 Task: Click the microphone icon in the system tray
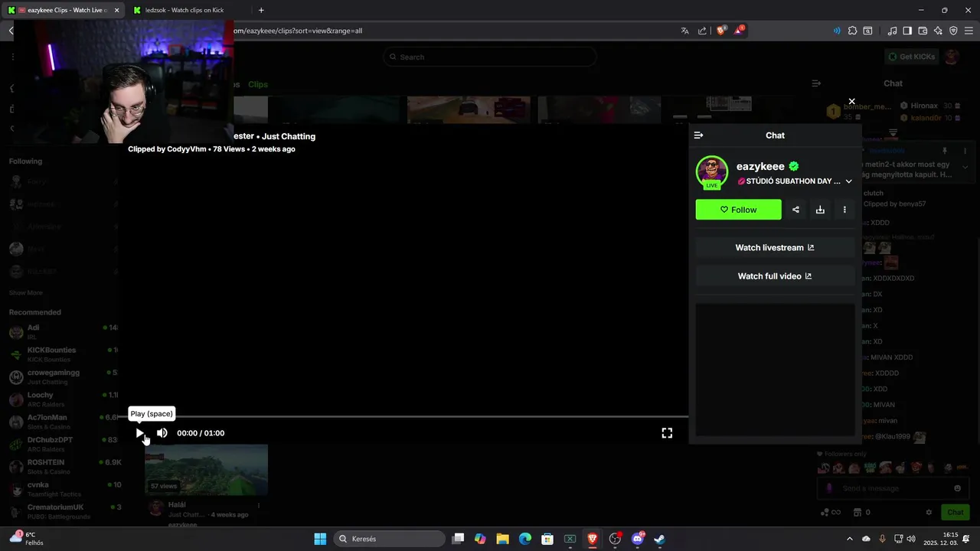pos(883,539)
